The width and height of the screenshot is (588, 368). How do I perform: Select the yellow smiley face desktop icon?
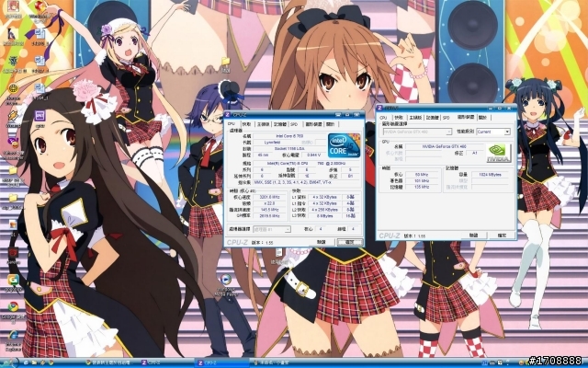[x=13, y=88]
